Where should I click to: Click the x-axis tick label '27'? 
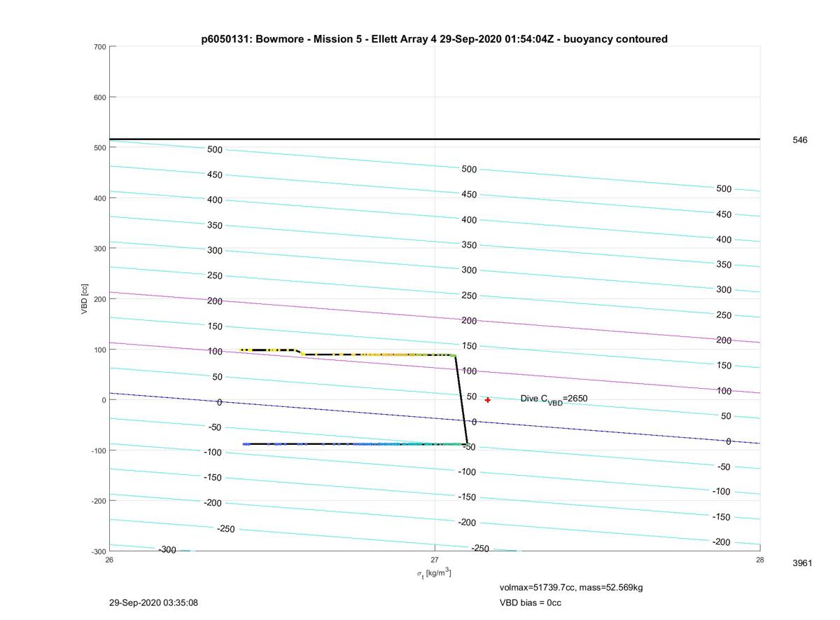435,560
